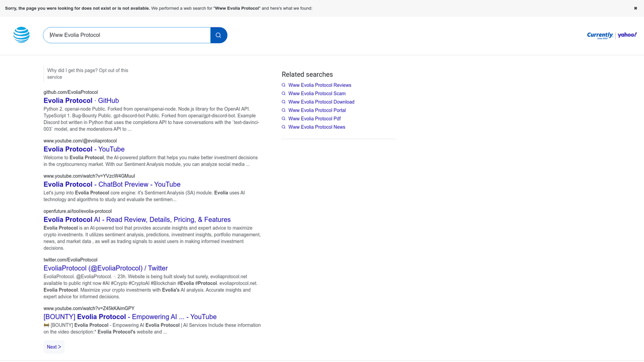Click magnifier icon beside Evolia Protocol Download

pyautogui.click(x=283, y=102)
